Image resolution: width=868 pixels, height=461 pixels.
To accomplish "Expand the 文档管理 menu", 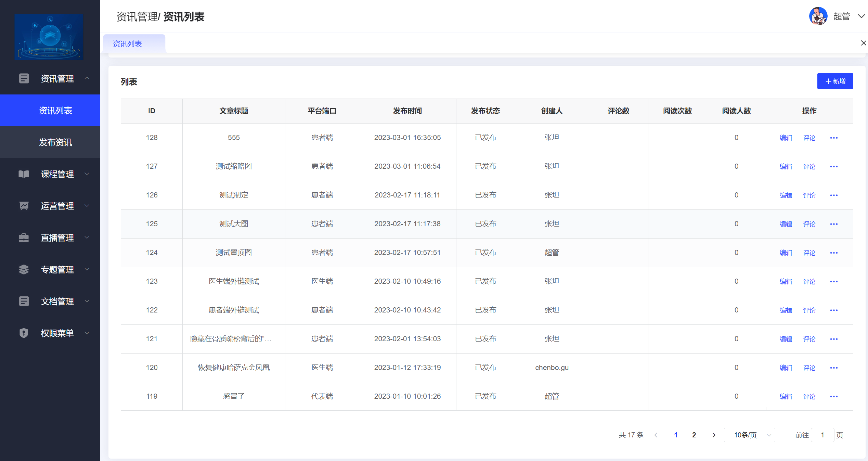I will (x=87, y=301).
